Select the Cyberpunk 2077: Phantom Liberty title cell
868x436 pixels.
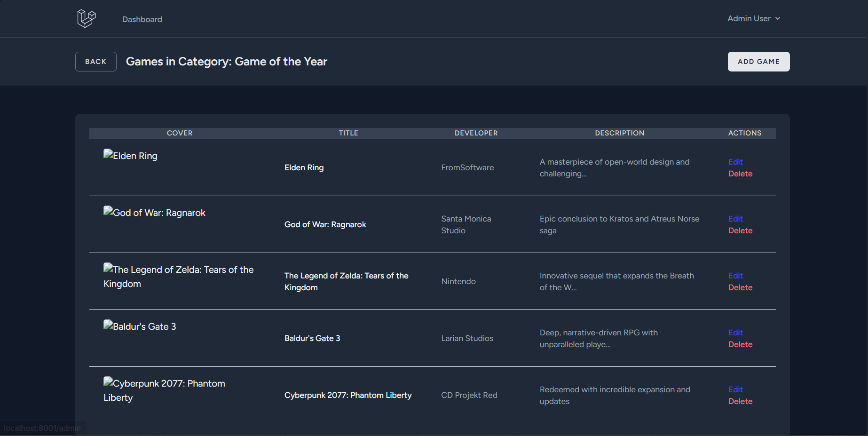coord(348,395)
